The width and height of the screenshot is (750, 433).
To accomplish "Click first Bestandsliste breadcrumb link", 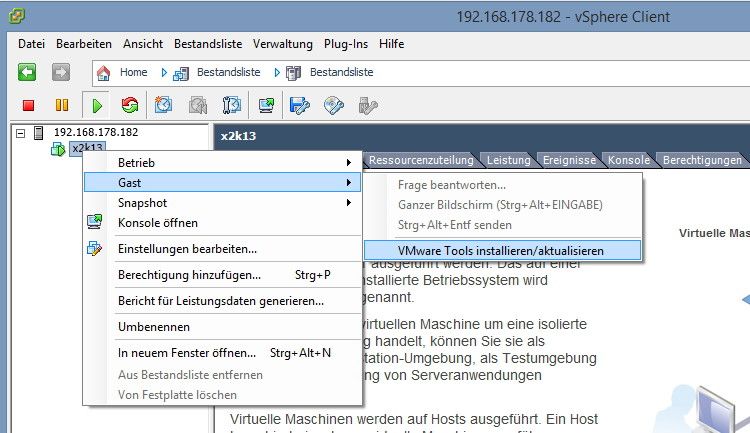I will point(229,72).
